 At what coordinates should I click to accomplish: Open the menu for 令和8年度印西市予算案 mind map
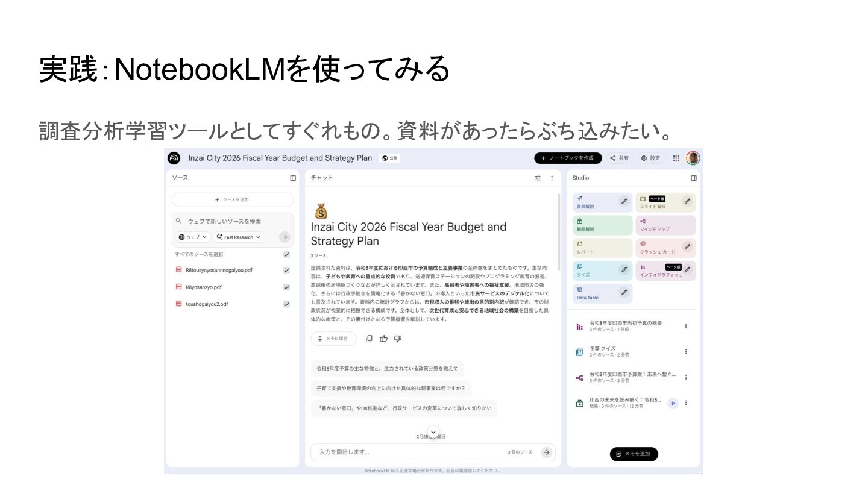click(x=685, y=377)
